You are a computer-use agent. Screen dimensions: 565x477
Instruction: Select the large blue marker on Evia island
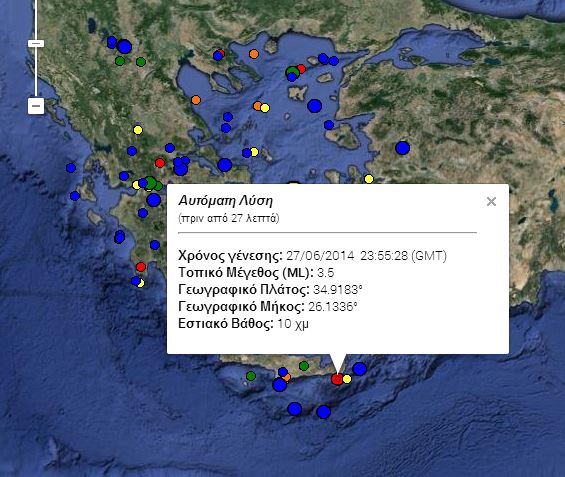[224, 165]
